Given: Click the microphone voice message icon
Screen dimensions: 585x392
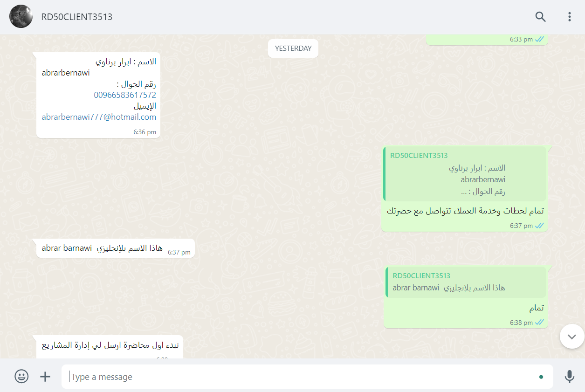Looking at the screenshot, I should (569, 377).
